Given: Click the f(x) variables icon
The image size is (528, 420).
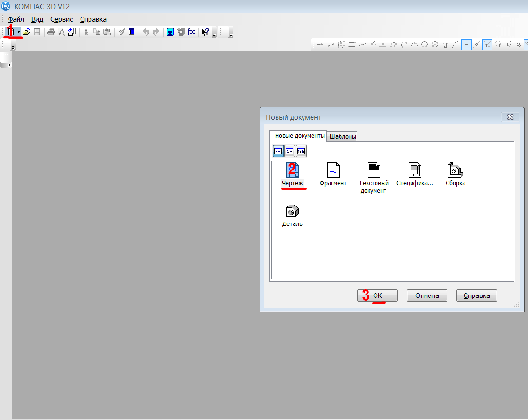Looking at the screenshot, I should pyautogui.click(x=191, y=32).
